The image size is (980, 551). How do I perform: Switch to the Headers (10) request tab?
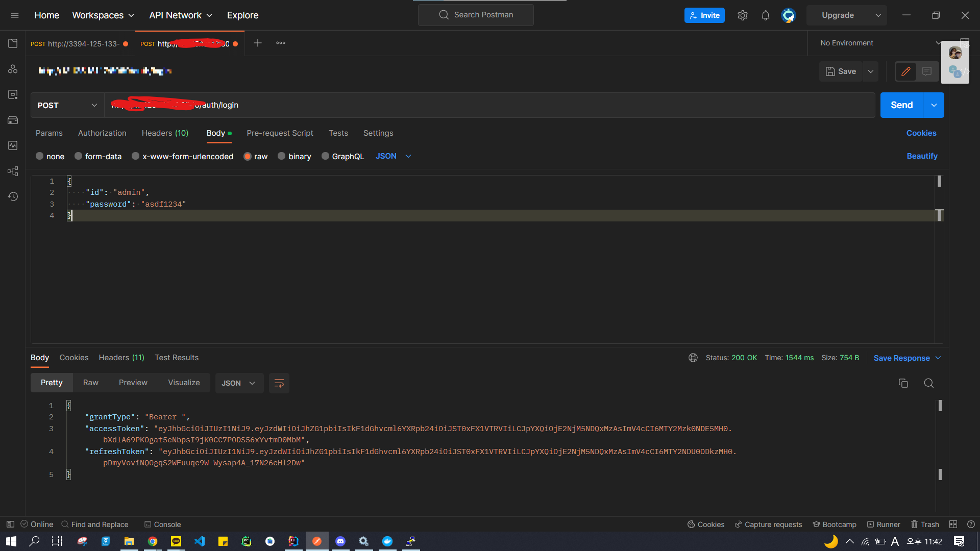click(165, 133)
